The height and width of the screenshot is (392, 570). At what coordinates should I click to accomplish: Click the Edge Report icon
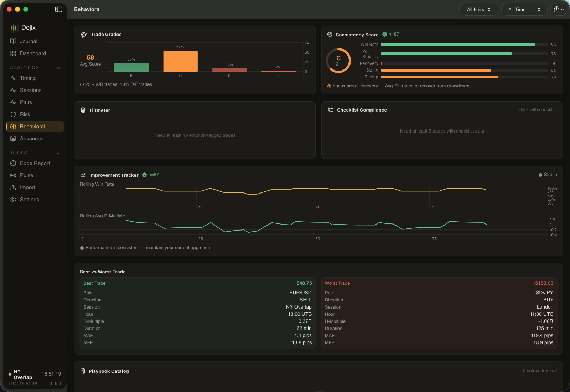(13, 163)
